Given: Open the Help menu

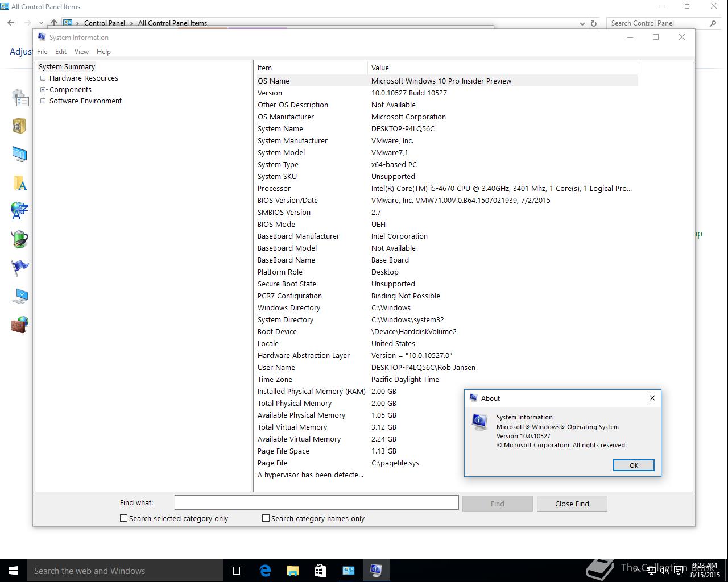Looking at the screenshot, I should (x=104, y=51).
